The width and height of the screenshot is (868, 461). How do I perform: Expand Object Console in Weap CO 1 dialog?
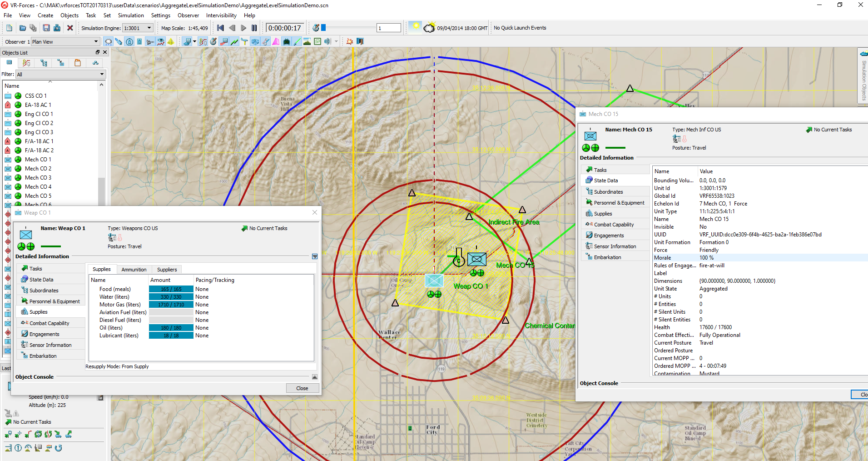point(315,377)
